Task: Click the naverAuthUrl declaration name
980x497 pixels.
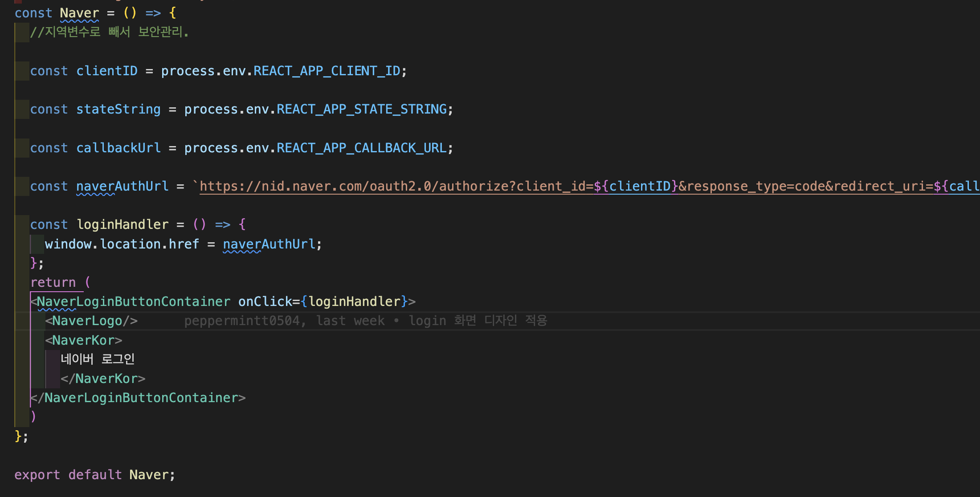Action: pos(122,186)
